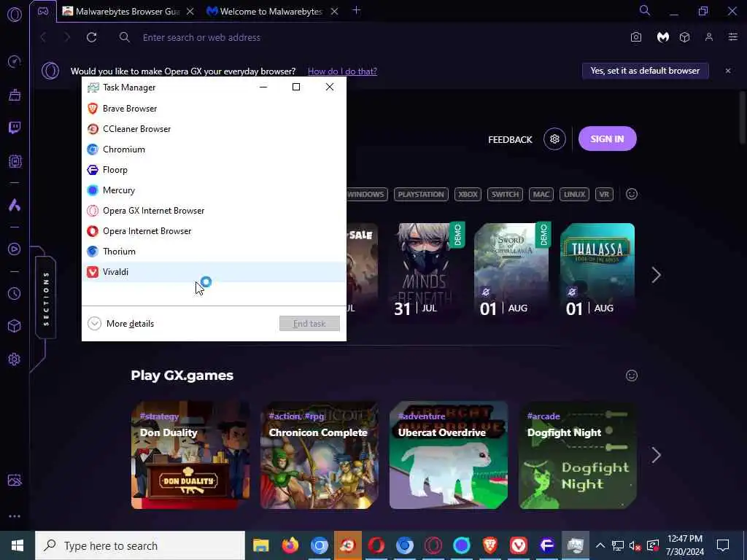Click Yes, set it as default browser
Screen dimensions: 747x560
point(645,71)
